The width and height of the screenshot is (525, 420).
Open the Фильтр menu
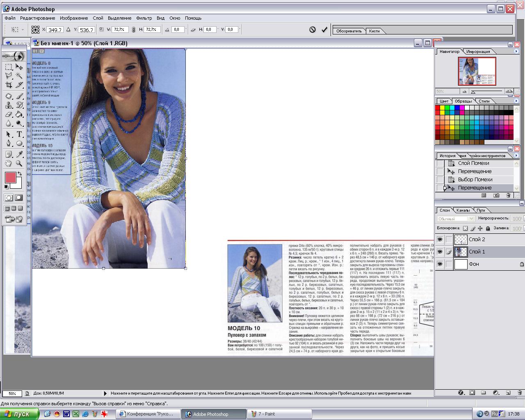[144, 18]
